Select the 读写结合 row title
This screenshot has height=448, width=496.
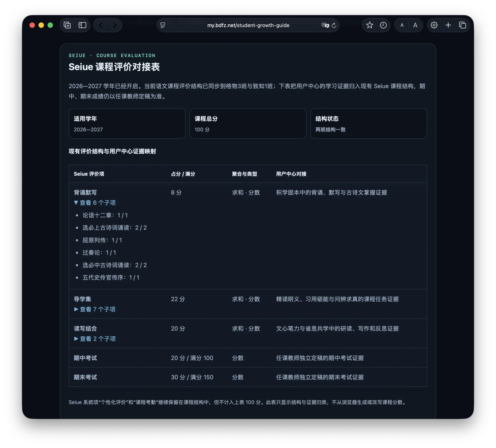pyautogui.click(x=85, y=328)
